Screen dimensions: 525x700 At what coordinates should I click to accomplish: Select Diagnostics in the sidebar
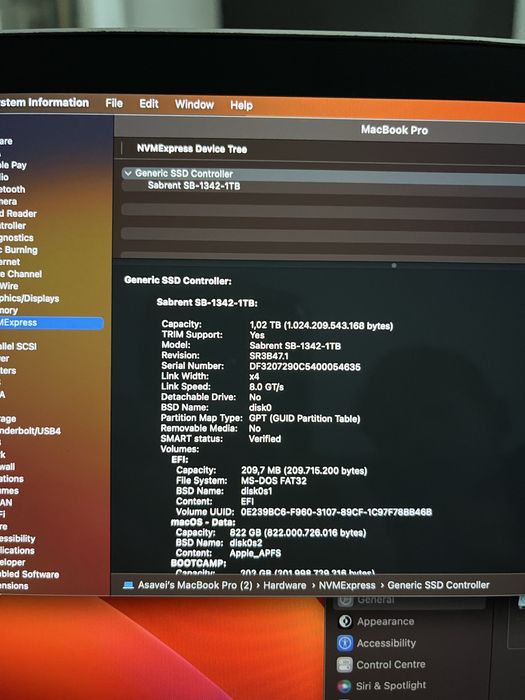pyautogui.click(x=17, y=238)
